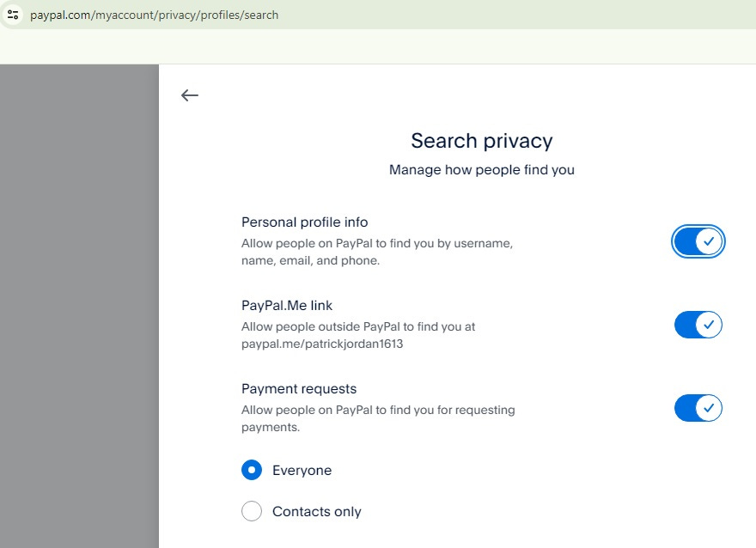Screen dimensions: 756x548
Task: Click the paypal.me/patrickjordan1613 text
Action: 322,344
